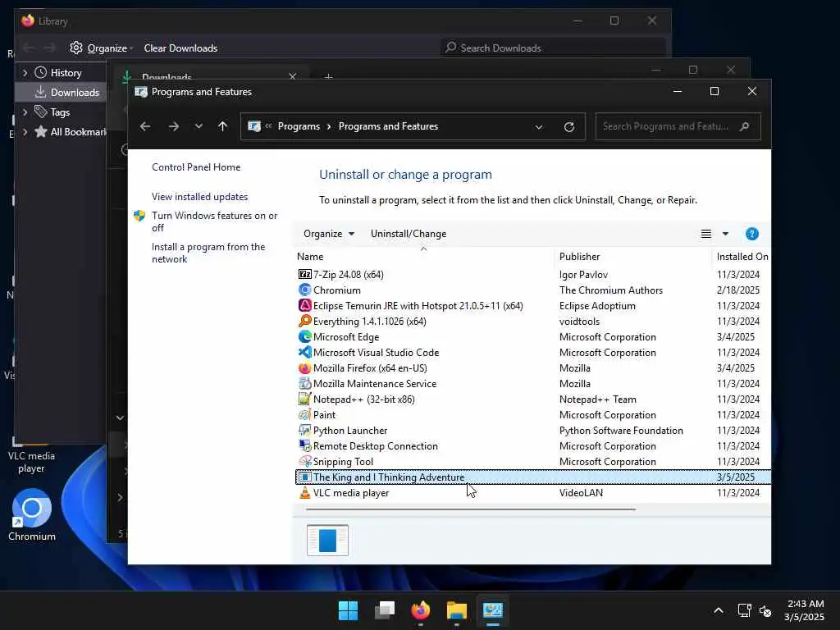Open the Windows Start menu
840x630 pixels.
(x=348, y=610)
